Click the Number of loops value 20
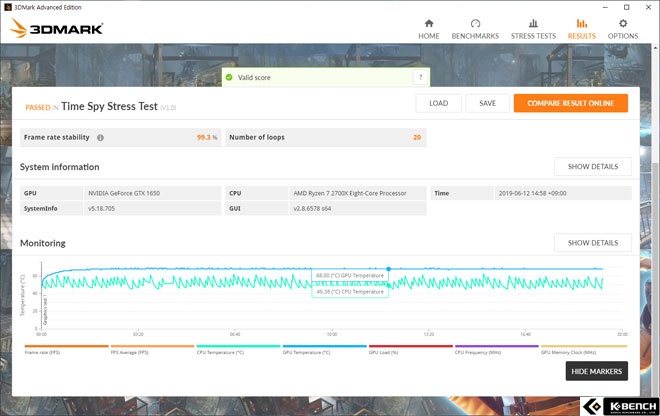Screen dimensions: 660x416 point(417,137)
